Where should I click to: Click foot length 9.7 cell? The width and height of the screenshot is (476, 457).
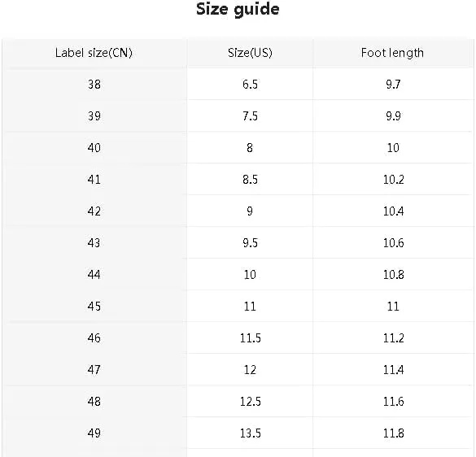tap(393, 85)
